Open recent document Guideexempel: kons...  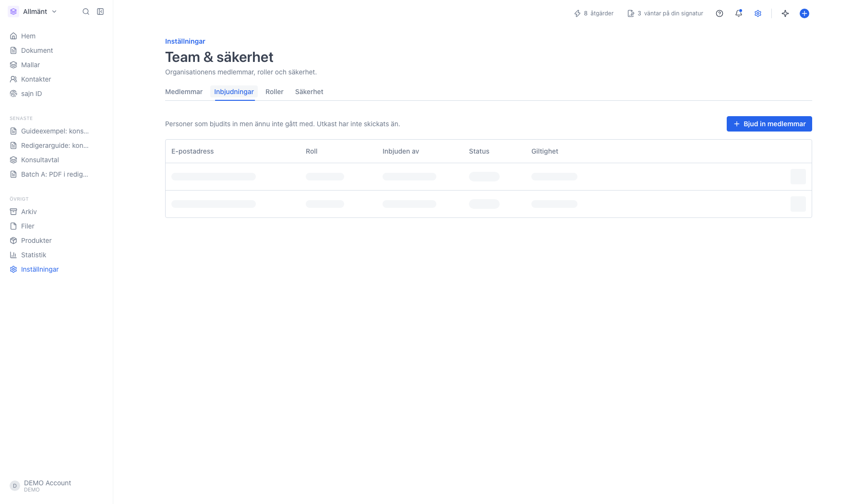tap(56, 131)
